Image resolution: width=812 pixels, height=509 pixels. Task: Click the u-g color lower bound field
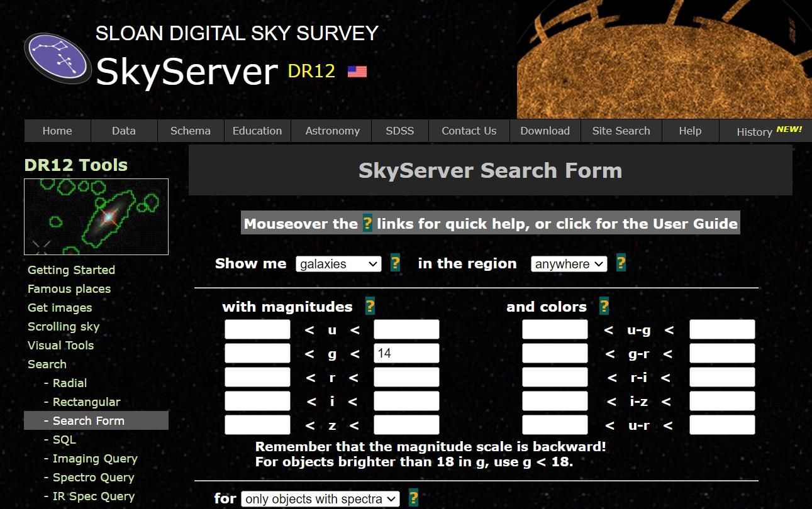click(554, 329)
